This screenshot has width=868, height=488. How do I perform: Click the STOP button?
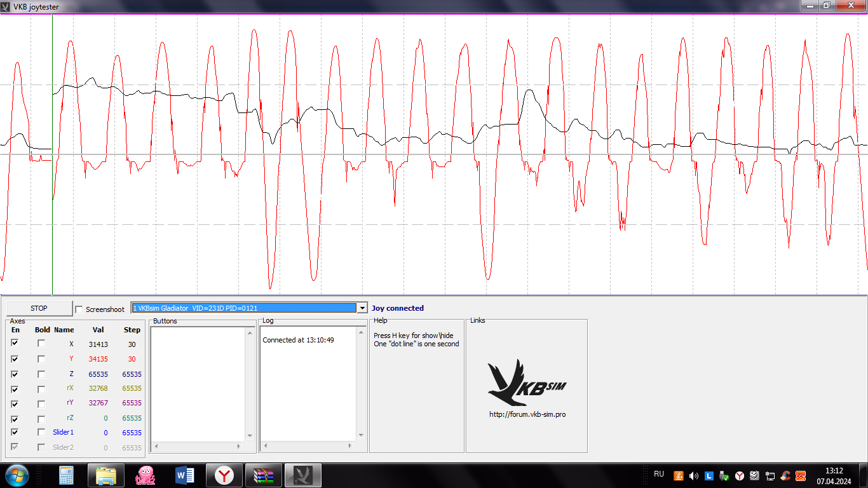point(39,308)
